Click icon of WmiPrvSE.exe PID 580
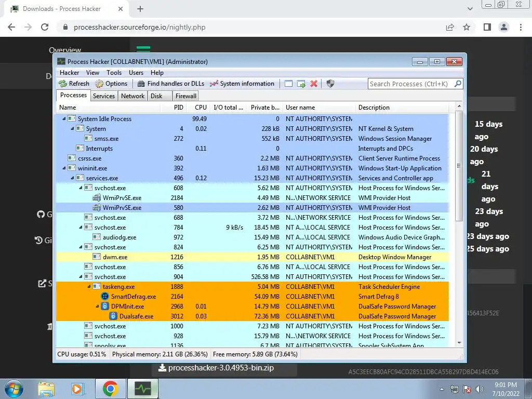 click(97, 208)
